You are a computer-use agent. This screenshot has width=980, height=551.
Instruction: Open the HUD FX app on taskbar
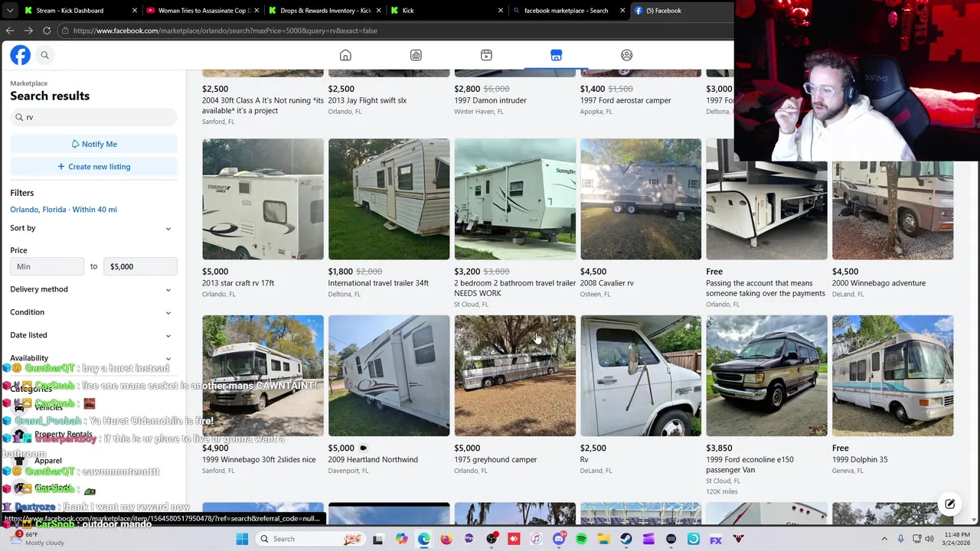click(x=716, y=539)
